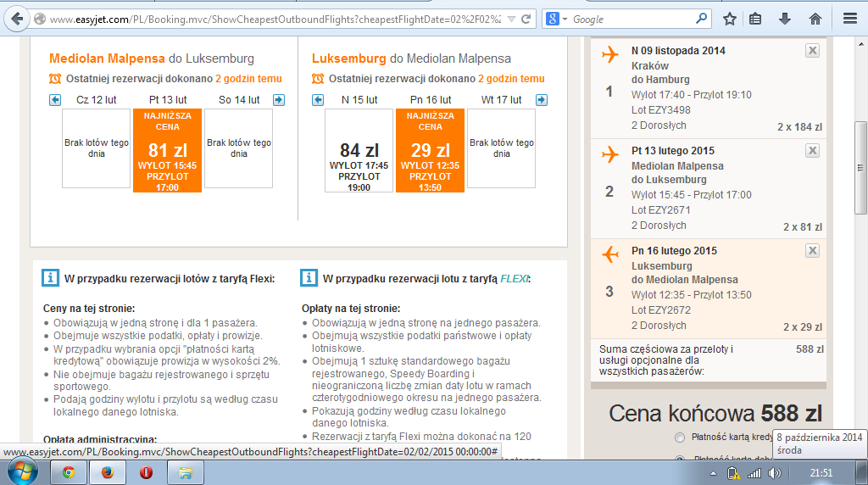Select the 29 zl flight on Pn 16 lut
Viewport: 868px width, 485px height.
430,151
